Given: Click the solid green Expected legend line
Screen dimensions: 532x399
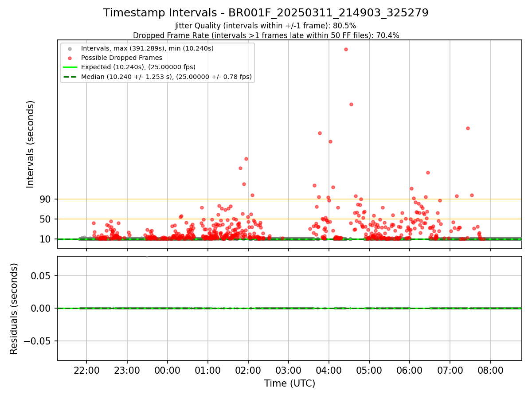Looking at the screenshot, I should pyautogui.click(x=70, y=67).
